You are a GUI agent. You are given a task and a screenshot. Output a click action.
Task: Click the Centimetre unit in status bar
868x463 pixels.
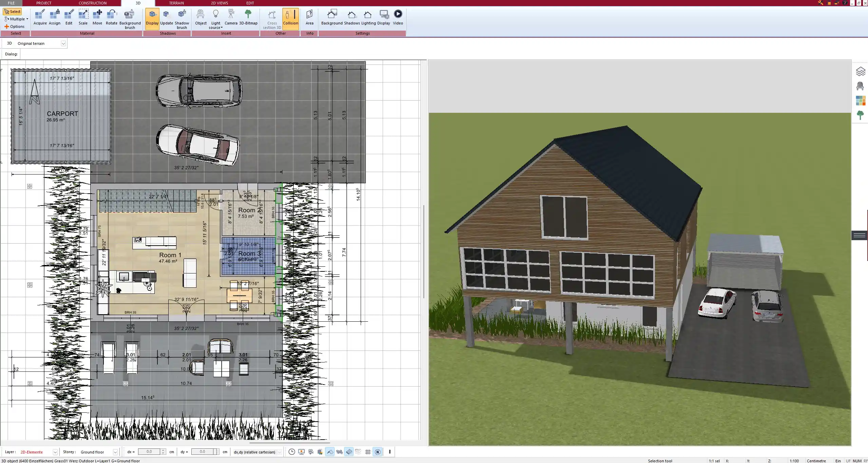(x=816, y=461)
